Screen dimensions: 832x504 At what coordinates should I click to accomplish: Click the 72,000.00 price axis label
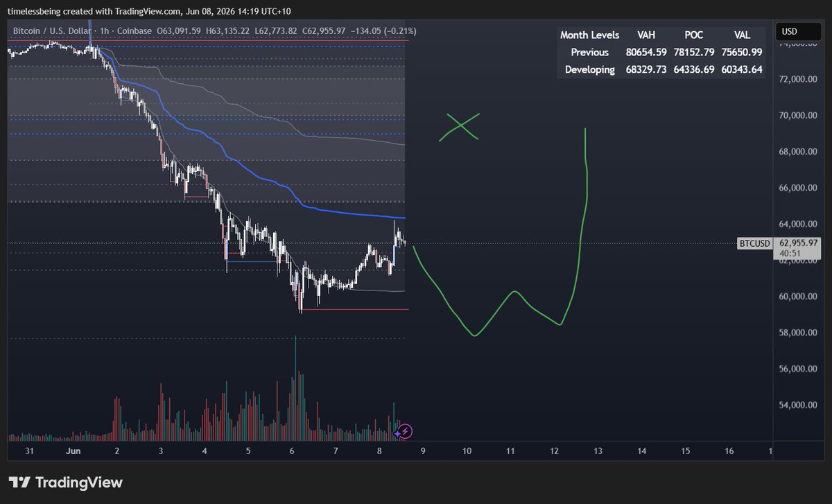pos(799,80)
